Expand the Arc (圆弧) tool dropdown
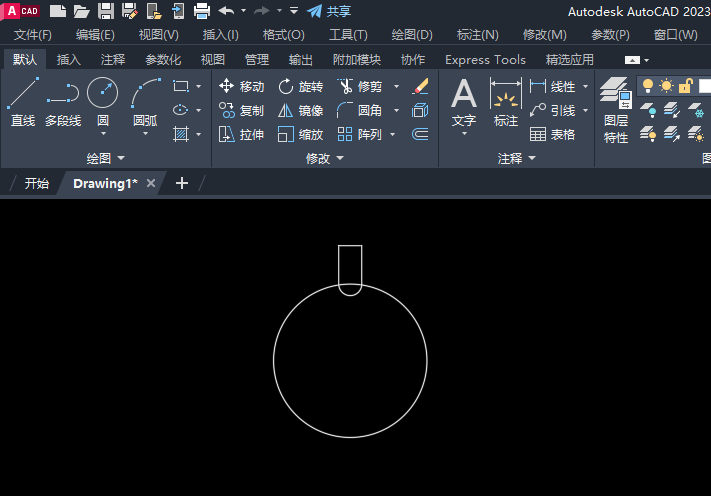Viewport: 711px width, 496px height. tap(146, 134)
